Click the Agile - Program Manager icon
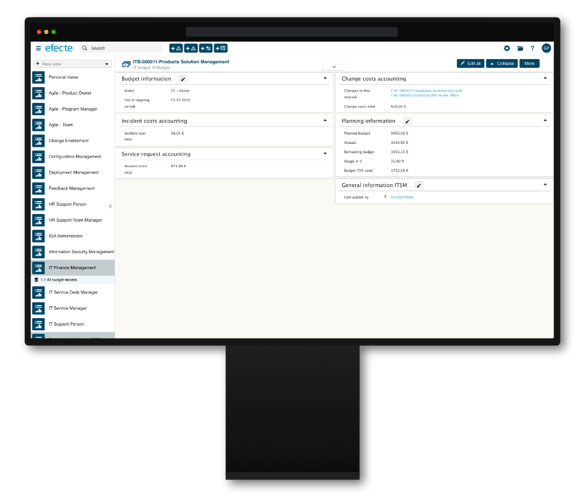Viewport: 585px width, 497px height. pos(38,109)
